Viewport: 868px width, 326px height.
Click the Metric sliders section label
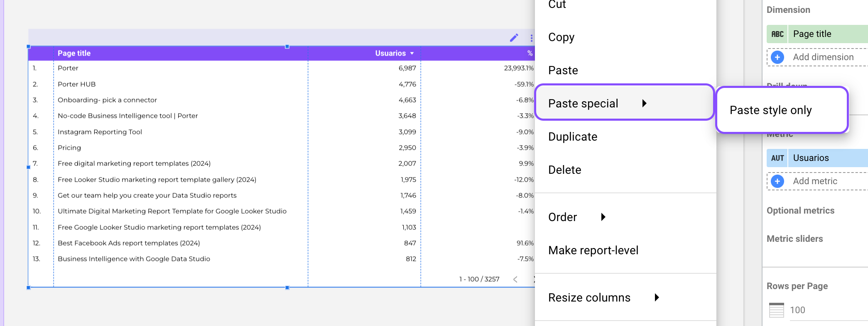[x=794, y=238]
